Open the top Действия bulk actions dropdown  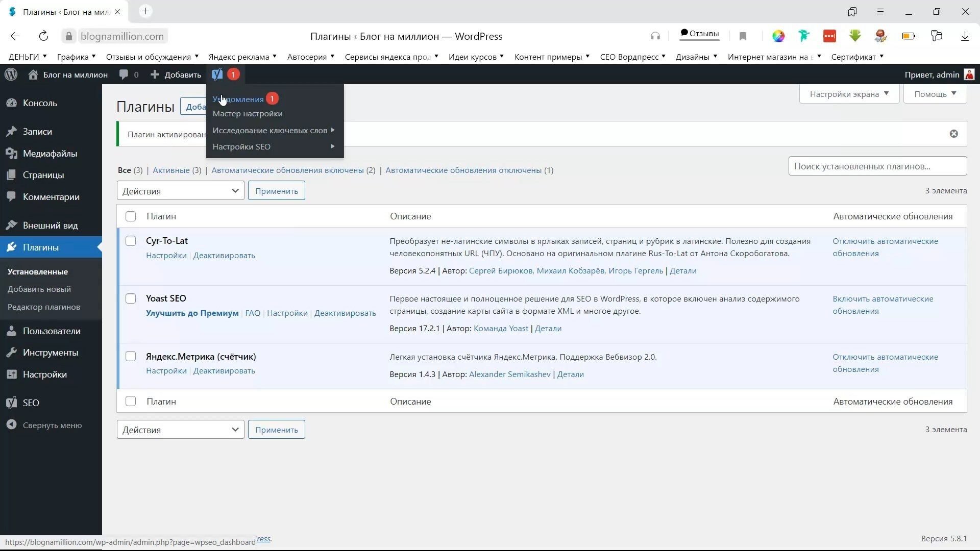tap(181, 191)
